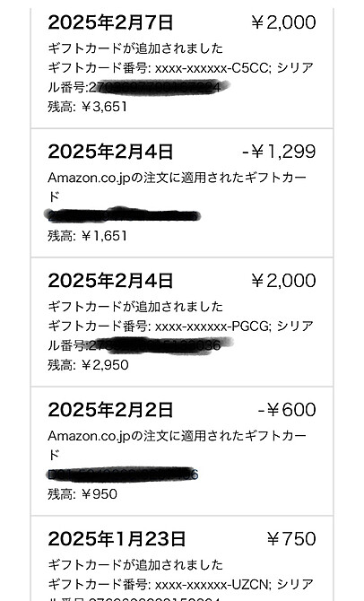Tap the 残高 ¥3,651 balance line
364x601 pixels.
[x=87, y=107]
